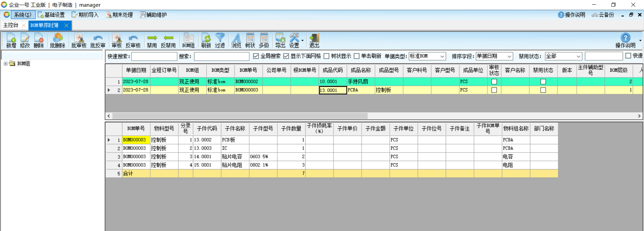Open the 基础设置 menu
Image resolution: width=644 pixels, height=231 pixels.
click(x=51, y=15)
